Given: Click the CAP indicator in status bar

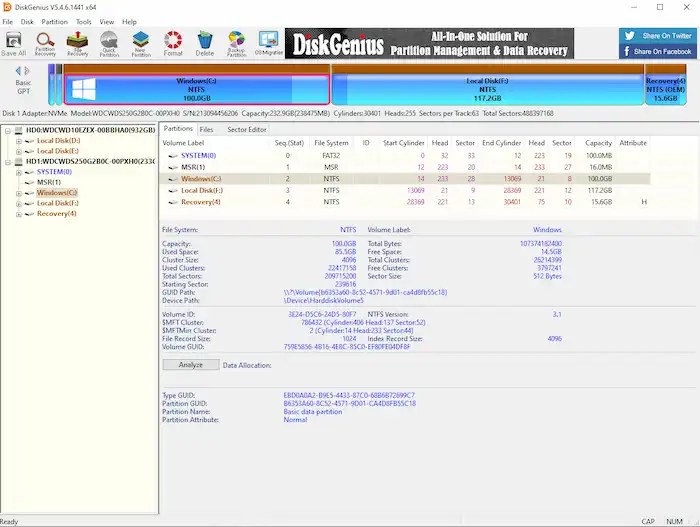Looking at the screenshot, I should coord(648,522).
